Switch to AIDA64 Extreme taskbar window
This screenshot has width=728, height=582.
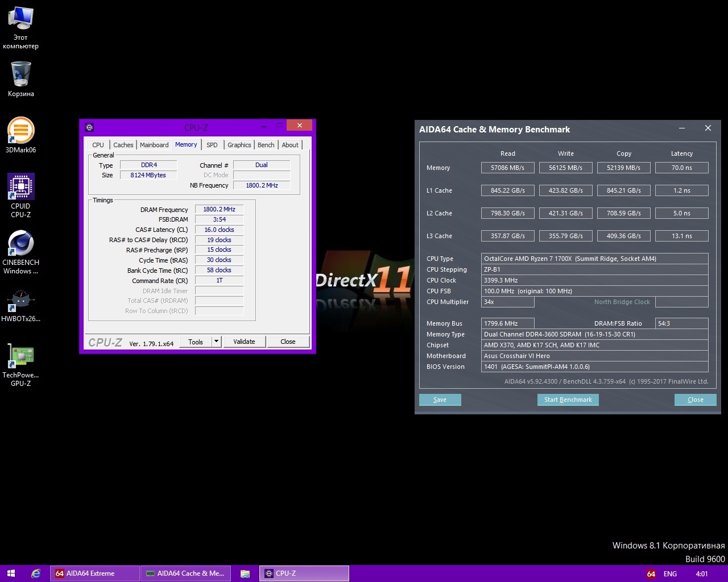94,573
